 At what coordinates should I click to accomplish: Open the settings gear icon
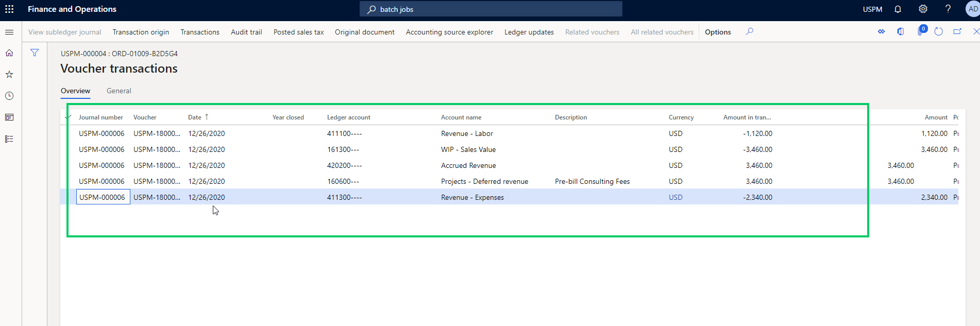[923, 9]
